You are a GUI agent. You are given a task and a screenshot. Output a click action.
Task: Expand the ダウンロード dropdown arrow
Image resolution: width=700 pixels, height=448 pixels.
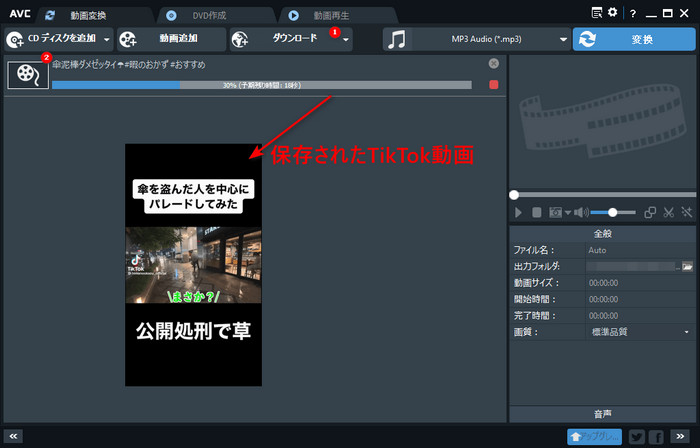tap(346, 39)
